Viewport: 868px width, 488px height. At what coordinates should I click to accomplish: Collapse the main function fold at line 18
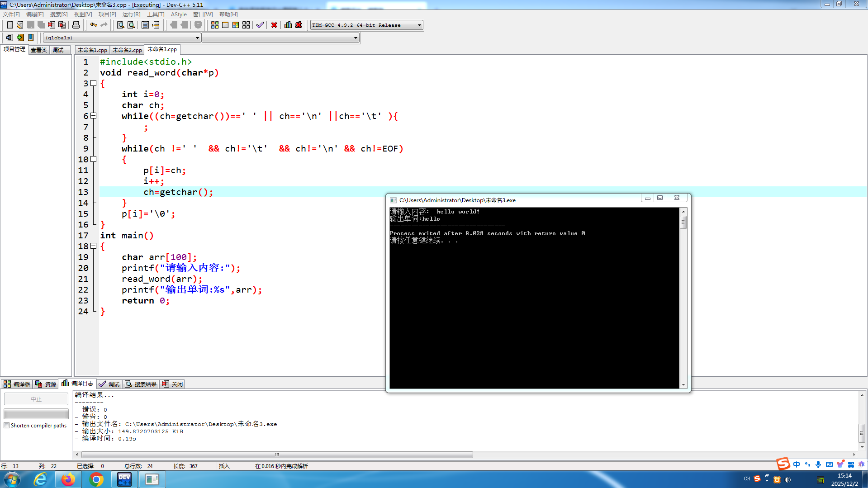[94, 246]
